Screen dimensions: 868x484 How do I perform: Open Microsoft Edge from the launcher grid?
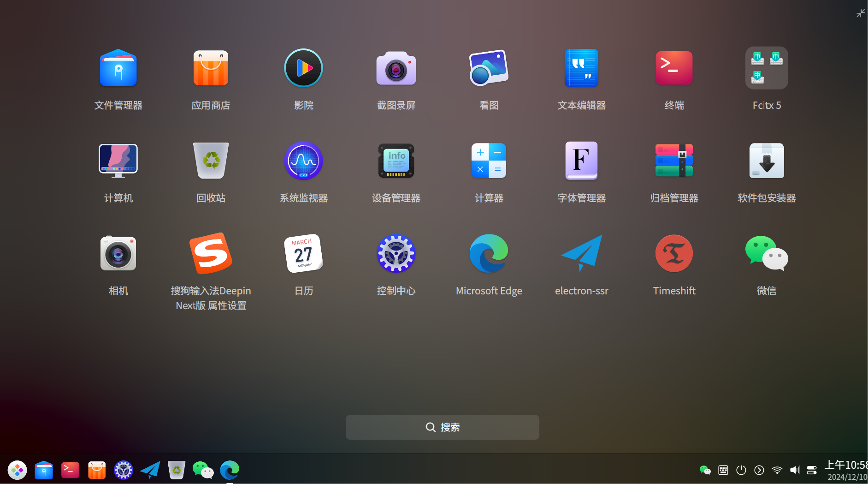point(489,253)
